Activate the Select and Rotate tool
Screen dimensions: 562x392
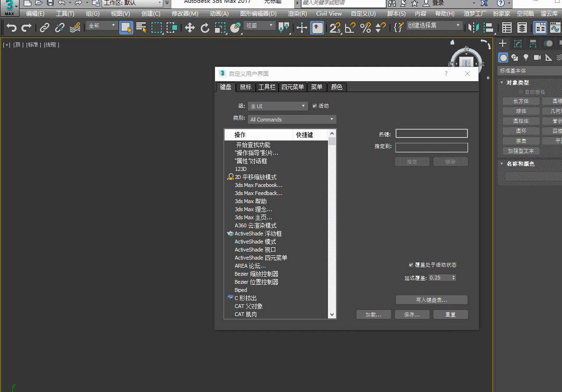tap(205, 28)
